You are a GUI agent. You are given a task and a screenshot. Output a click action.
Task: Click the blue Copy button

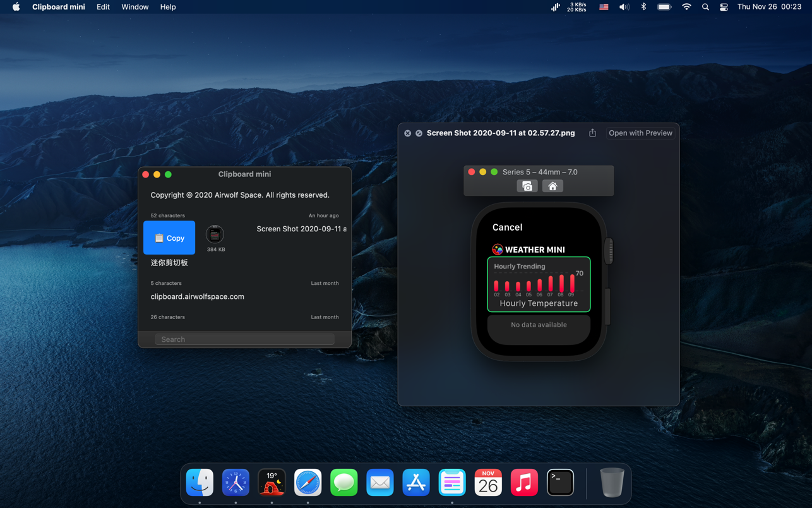[x=169, y=238]
